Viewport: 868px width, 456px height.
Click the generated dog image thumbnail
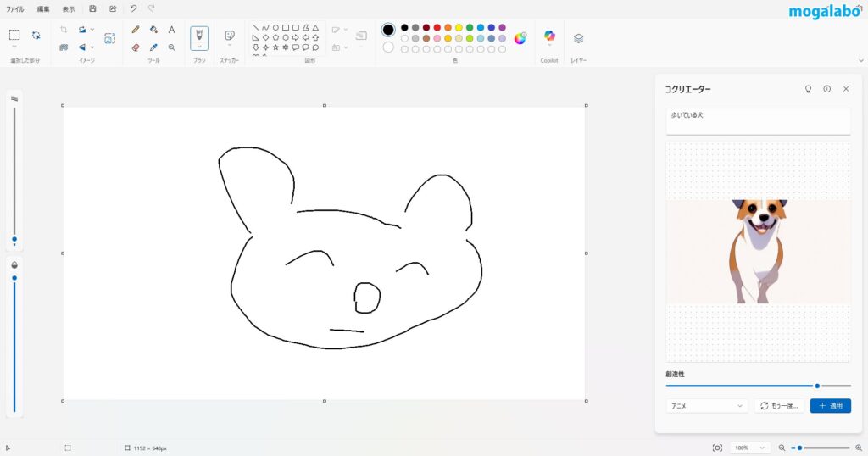pos(759,252)
